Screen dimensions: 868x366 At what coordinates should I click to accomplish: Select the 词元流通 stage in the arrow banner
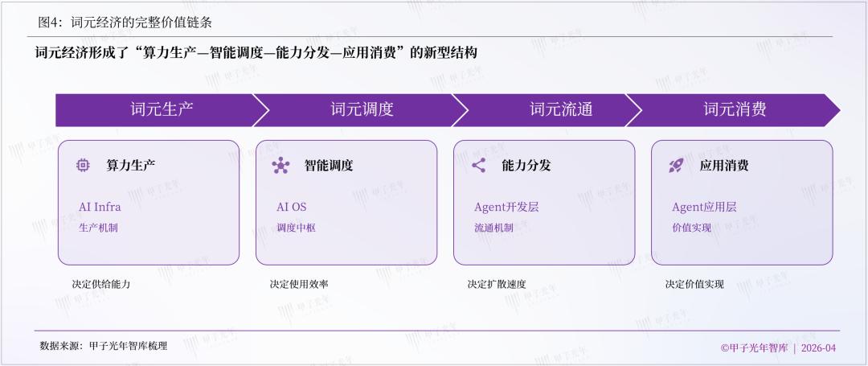pos(561,109)
